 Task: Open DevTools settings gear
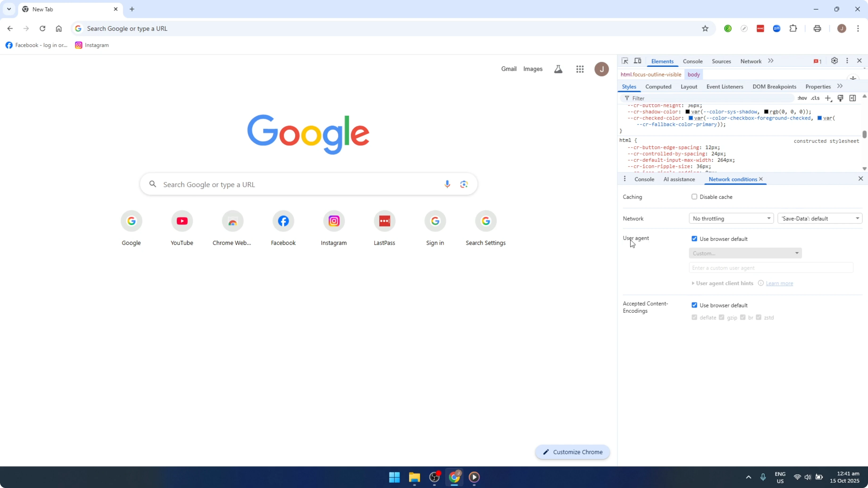[834, 61]
